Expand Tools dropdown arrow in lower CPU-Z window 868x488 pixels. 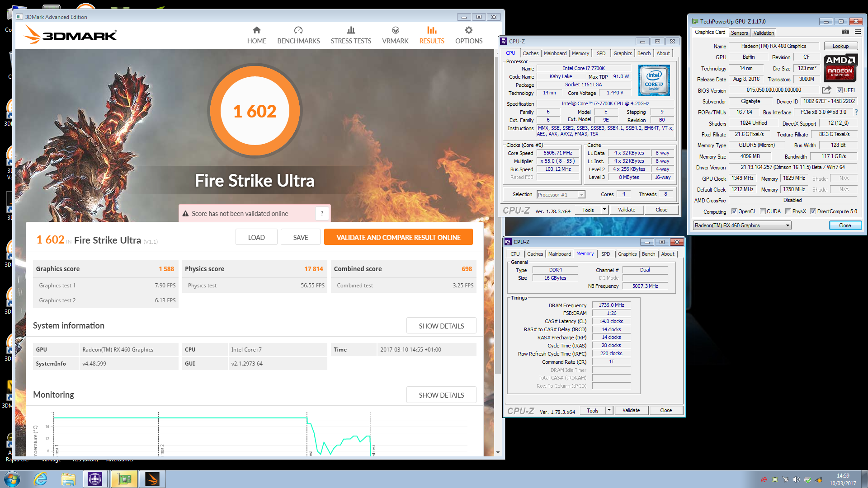point(609,410)
